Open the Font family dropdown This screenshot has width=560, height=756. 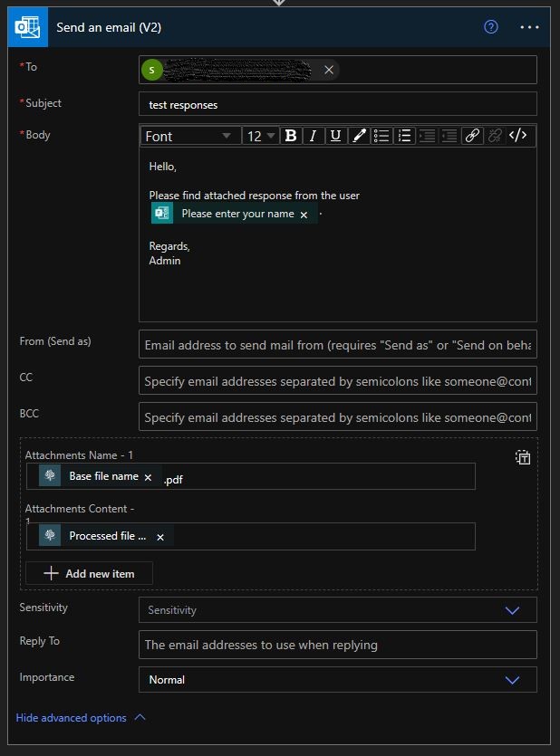coord(188,136)
